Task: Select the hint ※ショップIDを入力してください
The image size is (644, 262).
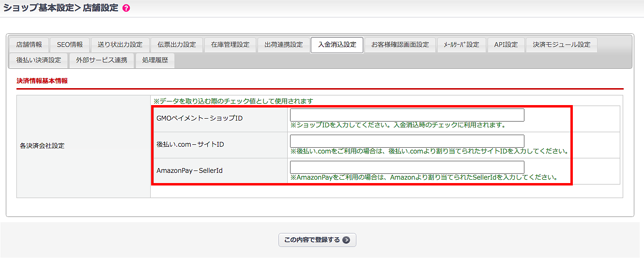Action: pyautogui.click(x=398, y=125)
